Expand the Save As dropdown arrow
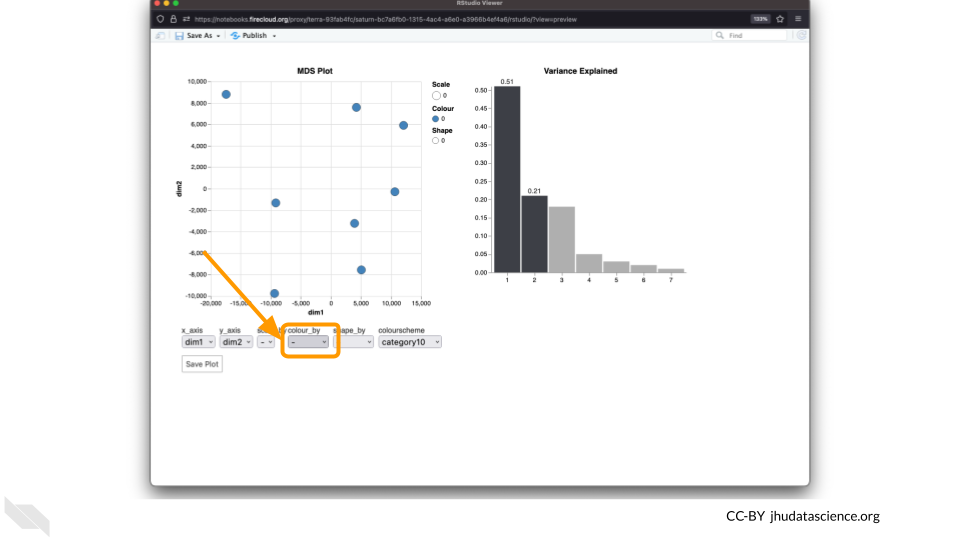 coord(218,36)
